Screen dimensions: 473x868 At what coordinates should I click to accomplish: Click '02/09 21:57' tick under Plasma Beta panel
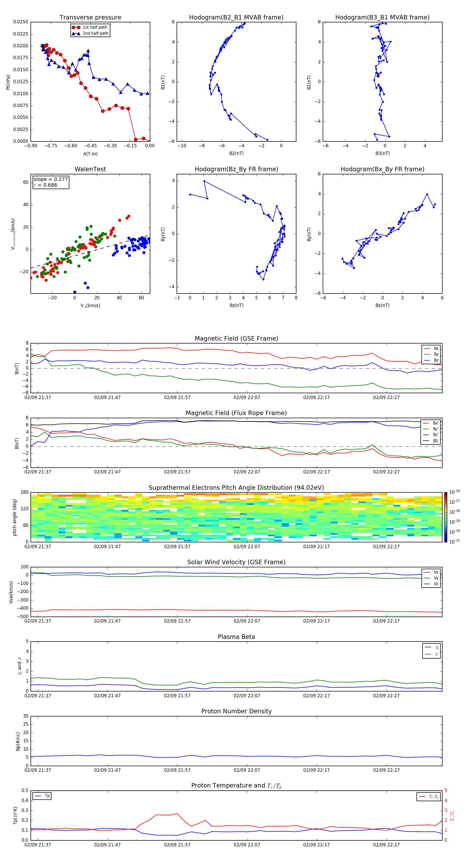point(177,695)
